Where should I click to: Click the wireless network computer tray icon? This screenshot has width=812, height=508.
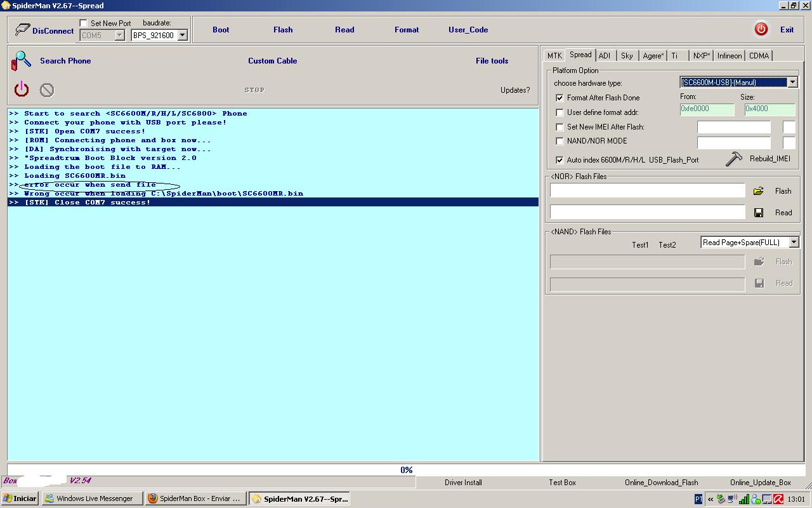(732, 499)
